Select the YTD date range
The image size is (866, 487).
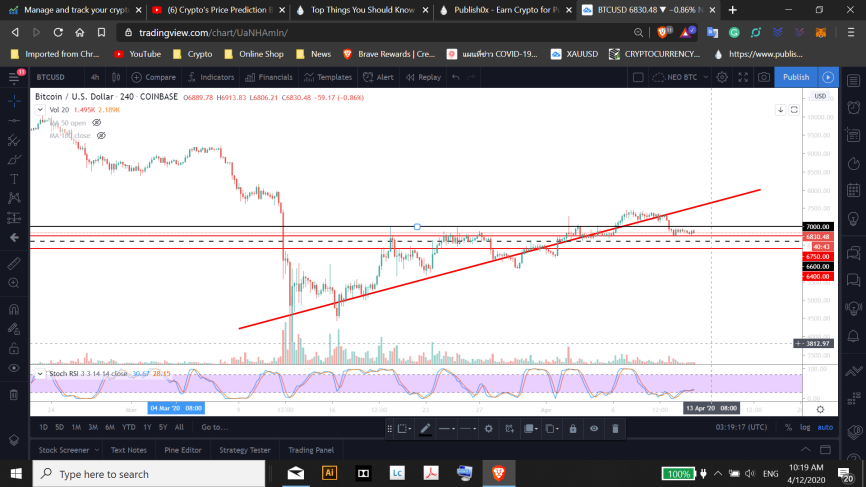click(129, 427)
